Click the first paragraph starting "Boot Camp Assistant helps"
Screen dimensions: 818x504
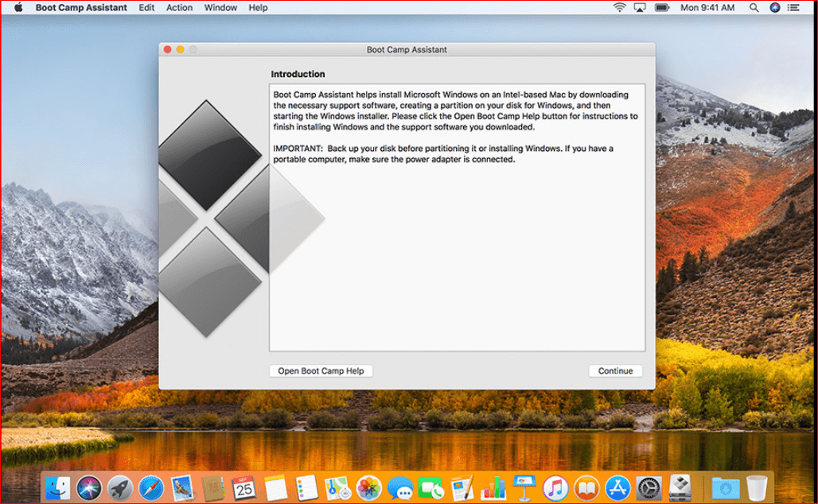tap(455, 110)
